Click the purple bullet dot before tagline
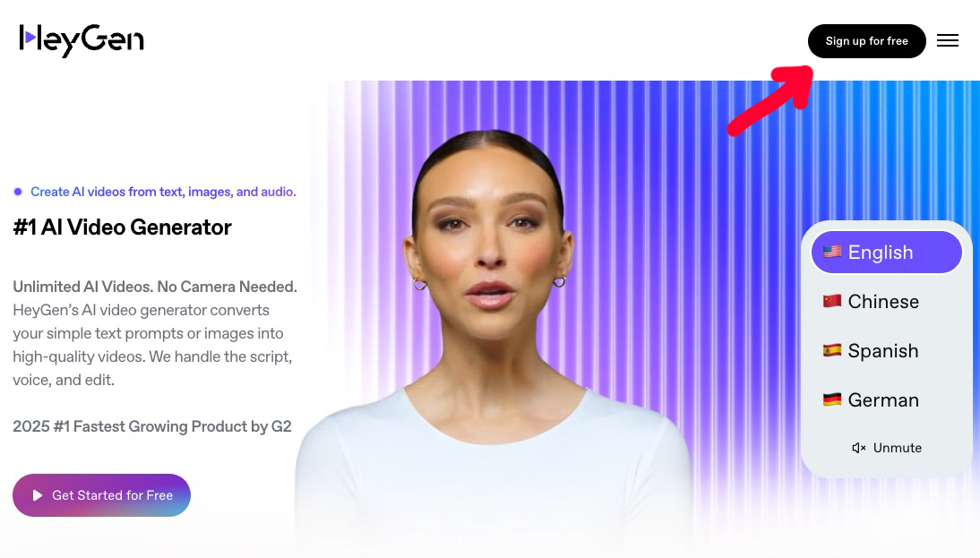The width and height of the screenshot is (980, 558). click(x=18, y=192)
